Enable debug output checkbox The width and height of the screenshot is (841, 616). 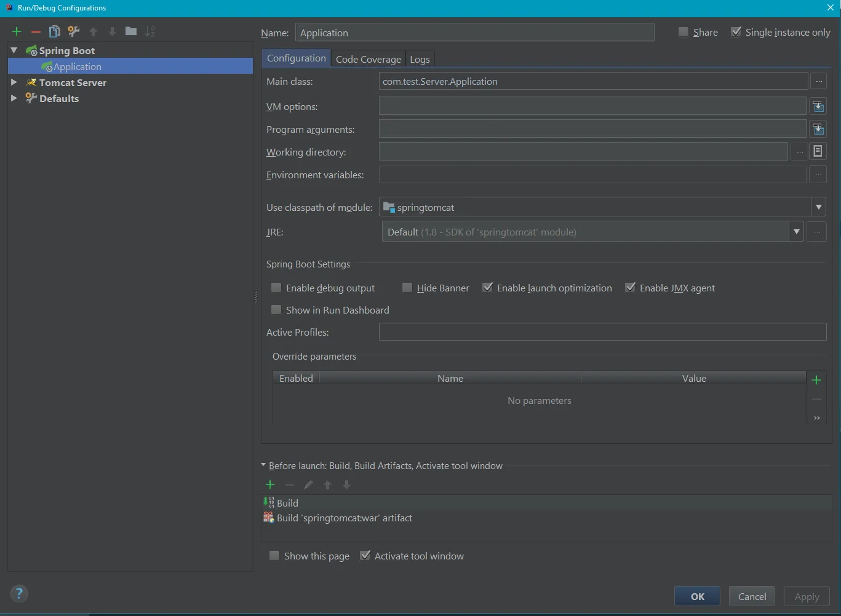[x=276, y=288]
